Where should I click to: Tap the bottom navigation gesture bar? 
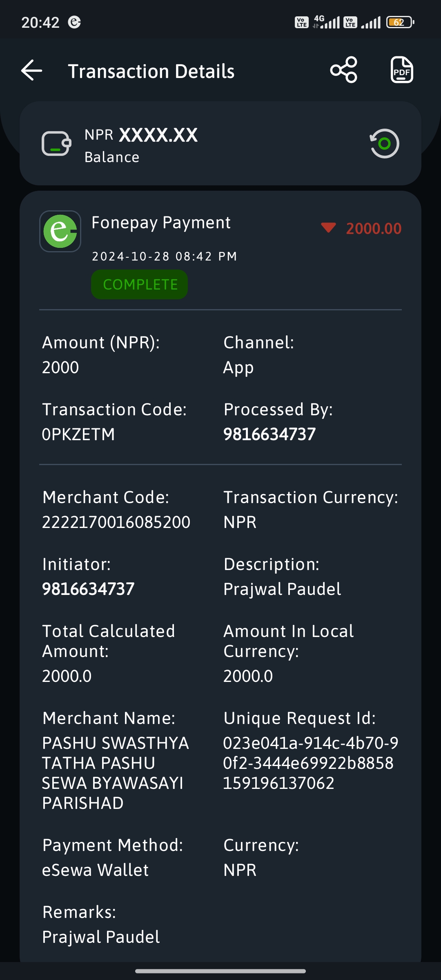(x=220, y=971)
